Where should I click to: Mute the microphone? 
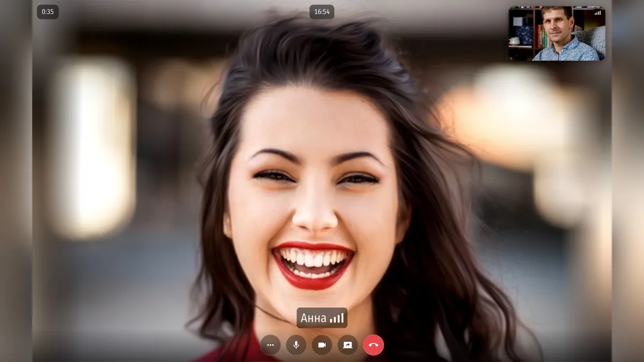pyautogui.click(x=296, y=345)
